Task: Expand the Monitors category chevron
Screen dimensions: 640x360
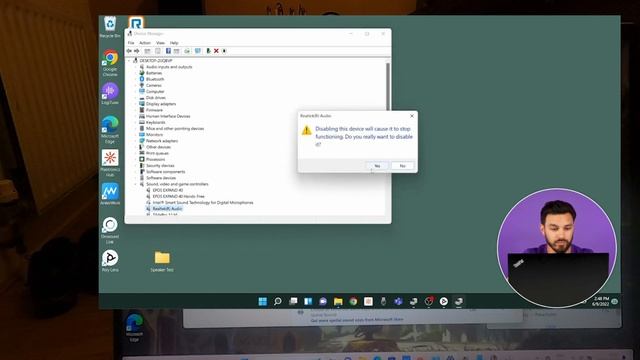Action: [x=136, y=135]
